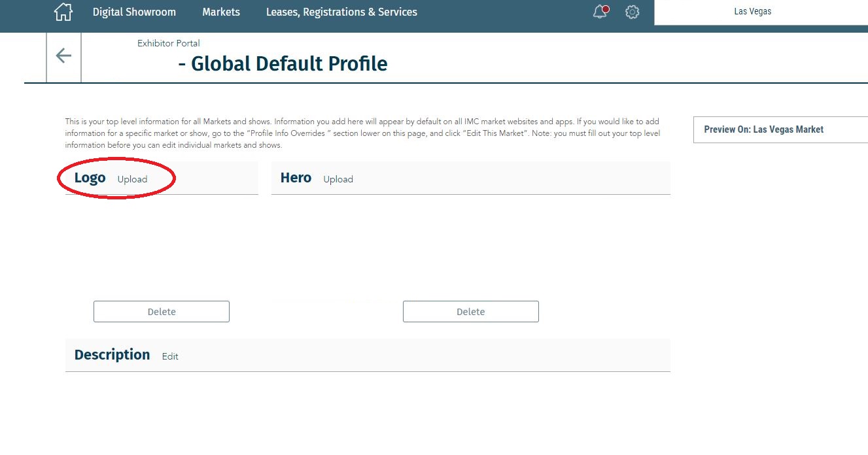Screen dimensions: 868x455
Task: Upload a new Hero image
Action: click(338, 179)
